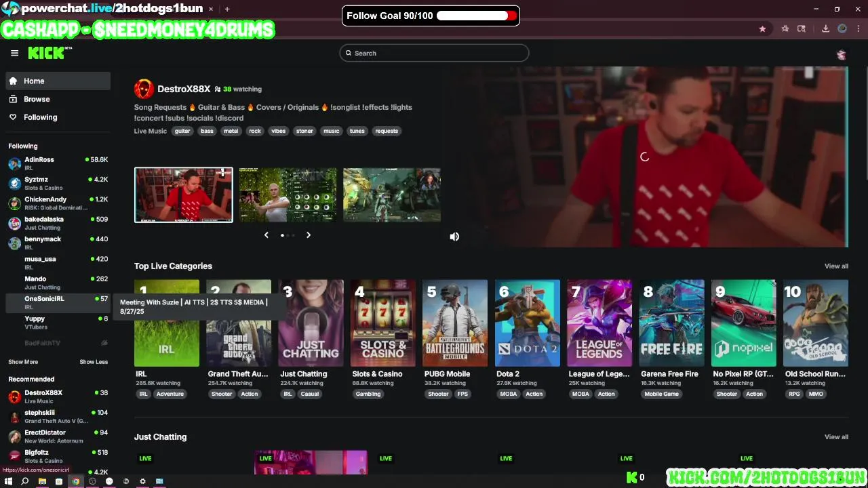This screenshot has width=868, height=488.
Task: Open Windows taskbar search
Action: [25, 481]
